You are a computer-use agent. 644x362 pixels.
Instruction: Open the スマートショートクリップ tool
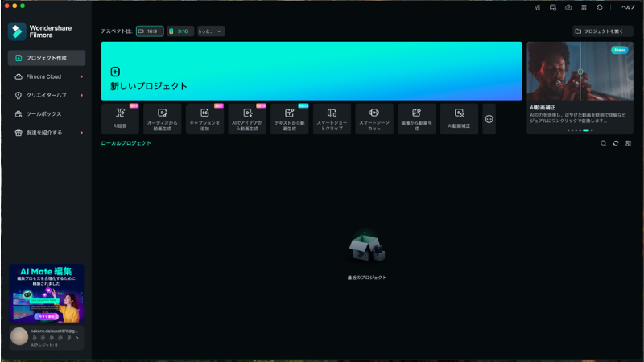click(x=332, y=118)
